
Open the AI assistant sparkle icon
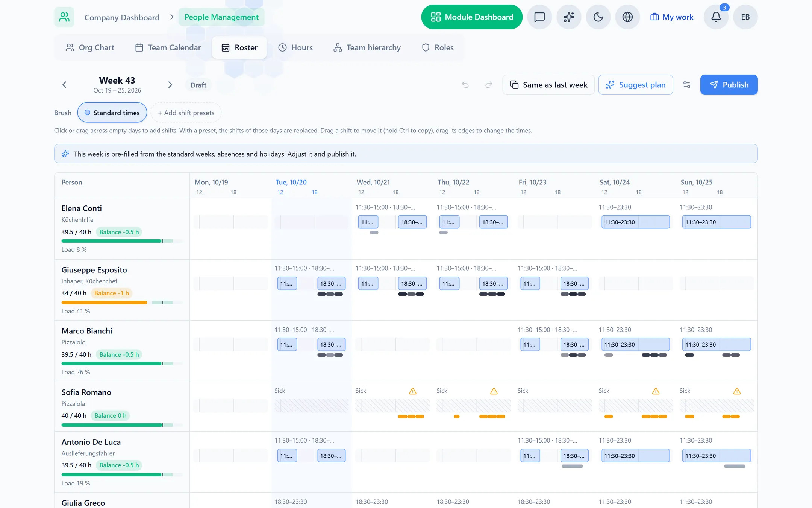(569, 17)
